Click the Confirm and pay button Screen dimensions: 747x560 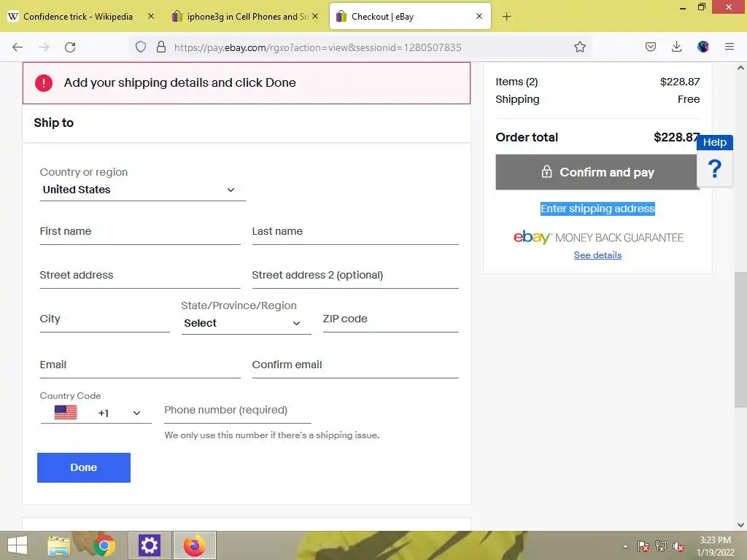click(x=597, y=172)
